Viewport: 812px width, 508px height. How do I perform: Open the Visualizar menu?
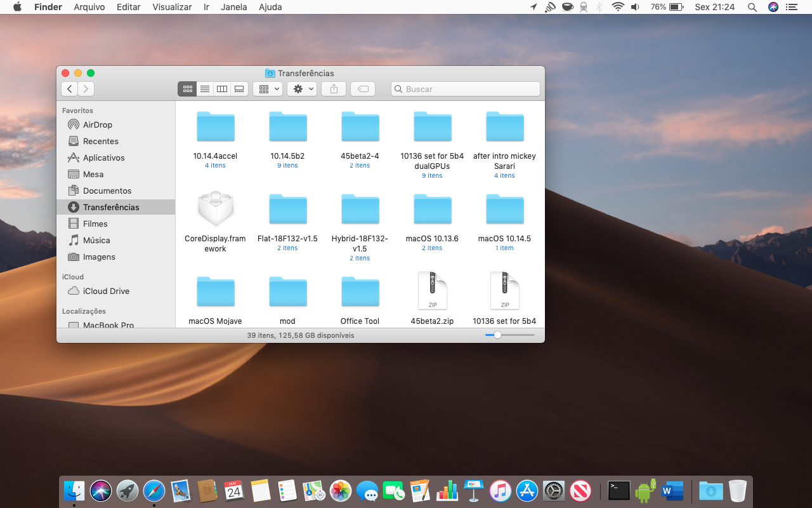click(x=172, y=7)
